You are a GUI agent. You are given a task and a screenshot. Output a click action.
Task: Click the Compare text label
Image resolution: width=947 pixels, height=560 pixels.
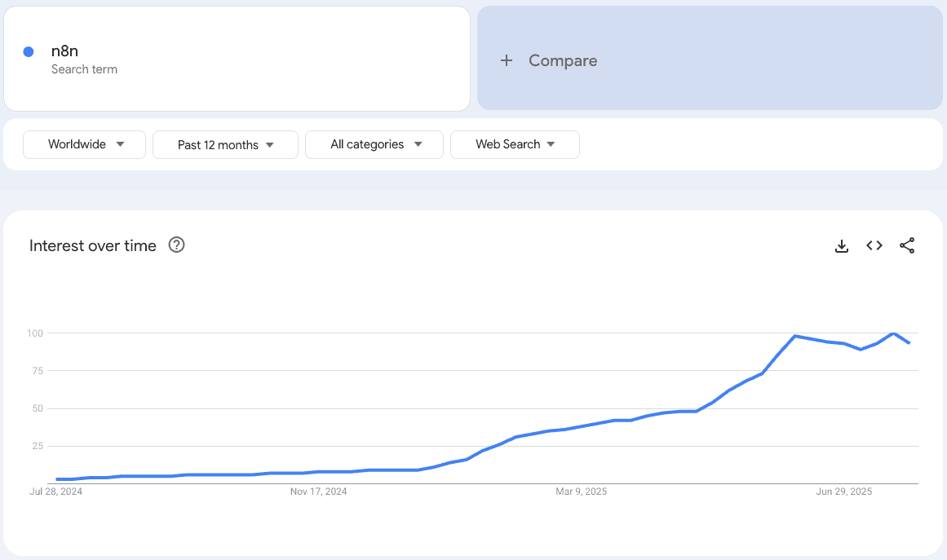point(563,60)
